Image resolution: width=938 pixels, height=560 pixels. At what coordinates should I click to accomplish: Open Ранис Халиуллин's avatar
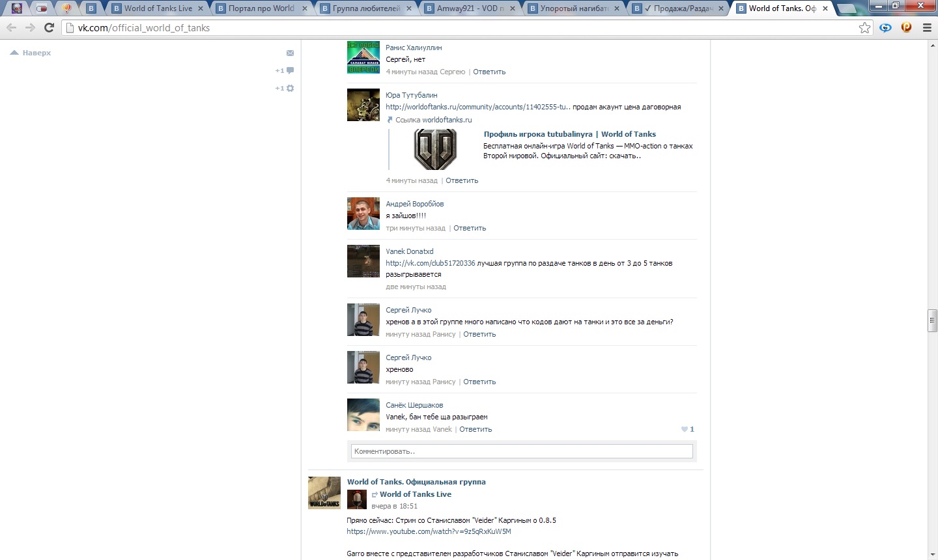click(363, 57)
